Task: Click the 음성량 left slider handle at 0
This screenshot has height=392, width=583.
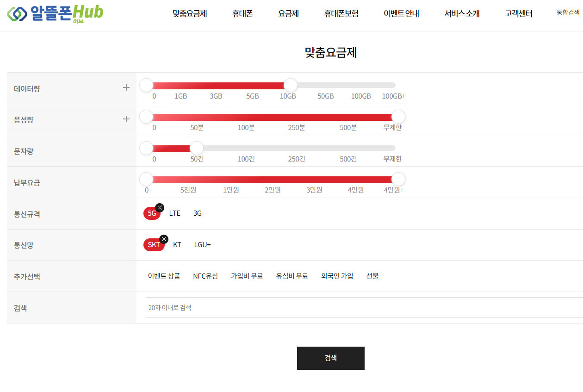Action: [x=146, y=117]
